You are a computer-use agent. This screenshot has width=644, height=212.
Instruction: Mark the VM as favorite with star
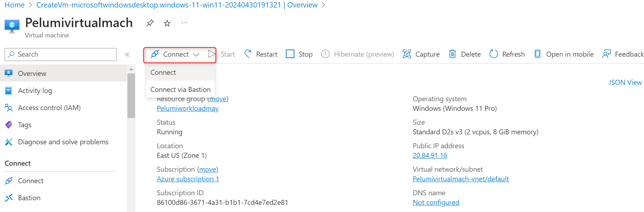(x=167, y=23)
